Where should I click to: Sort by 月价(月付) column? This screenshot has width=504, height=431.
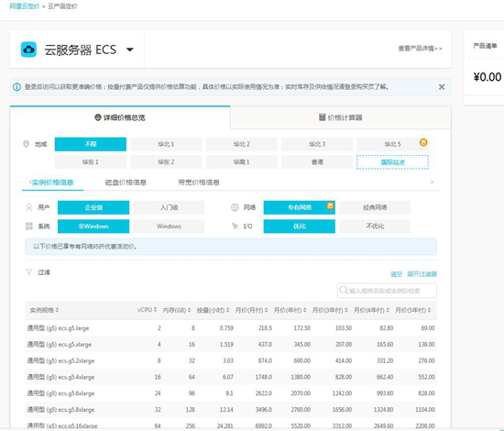252,310
